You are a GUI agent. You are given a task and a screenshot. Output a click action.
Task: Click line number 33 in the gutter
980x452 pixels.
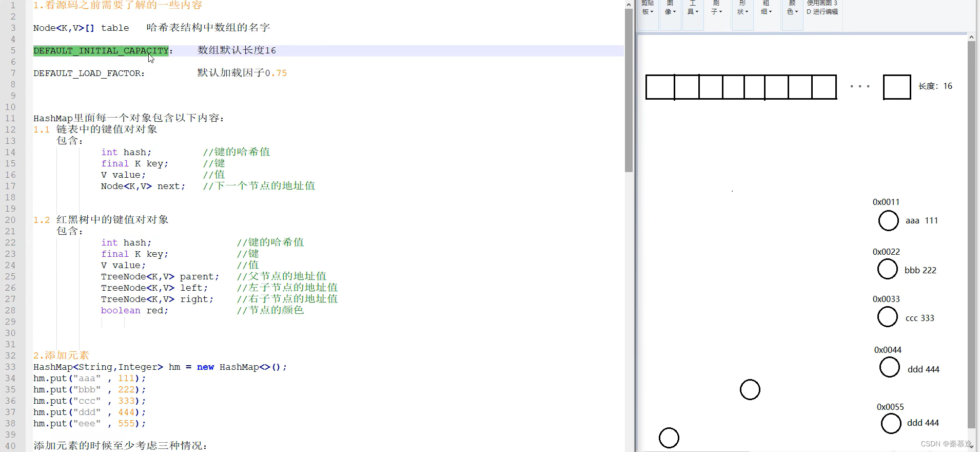tap(10, 367)
